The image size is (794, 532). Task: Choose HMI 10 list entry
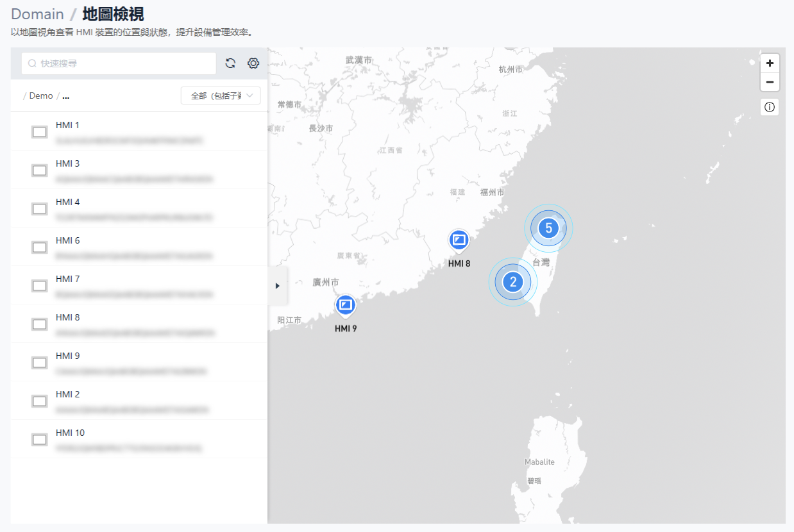pos(135,439)
